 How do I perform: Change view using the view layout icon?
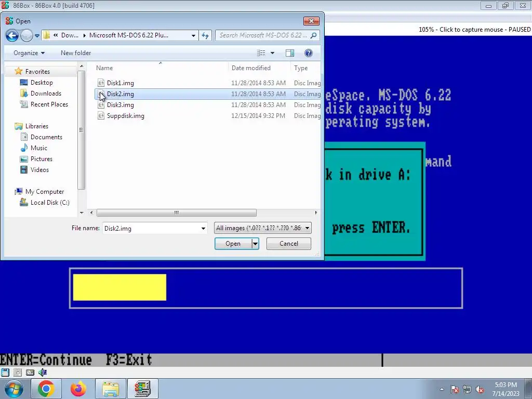[261, 53]
